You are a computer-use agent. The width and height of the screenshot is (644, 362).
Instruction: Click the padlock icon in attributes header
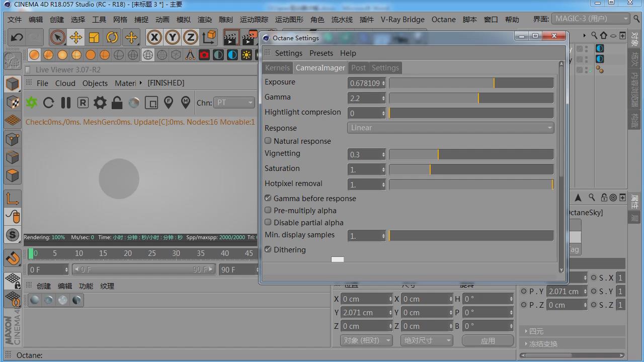click(604, 198)
